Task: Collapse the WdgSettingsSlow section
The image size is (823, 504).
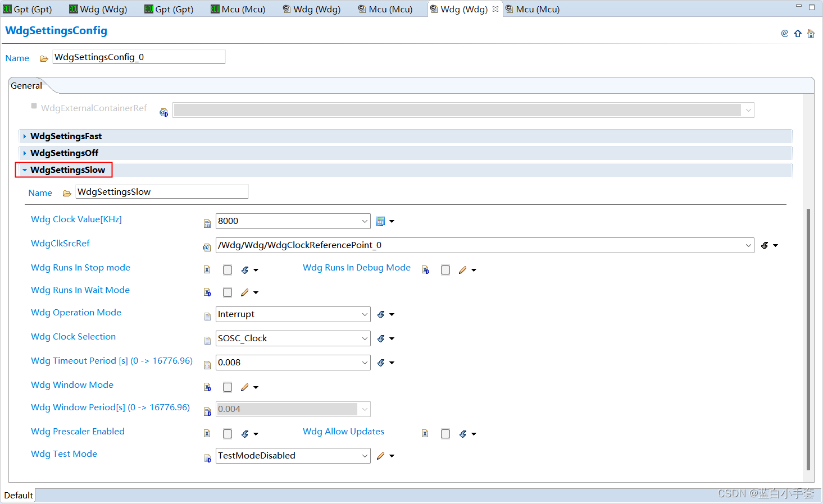Action: (x=25, y=170)
